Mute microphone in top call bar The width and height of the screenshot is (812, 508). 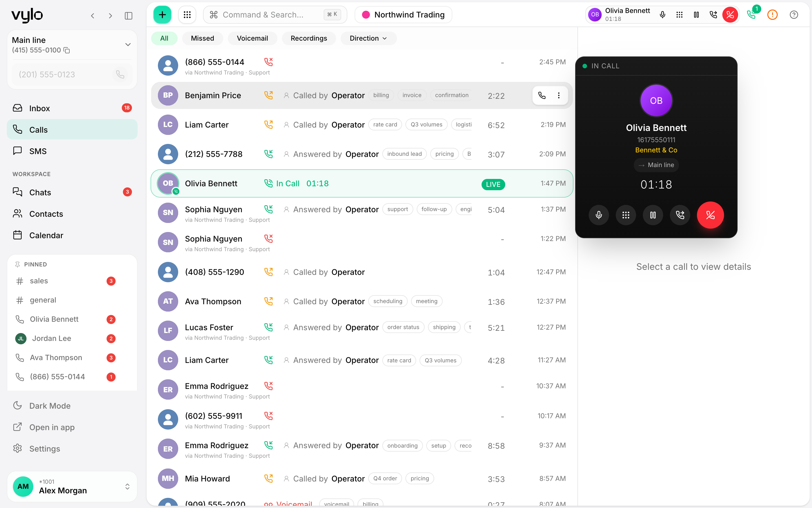tap(662, 15)
